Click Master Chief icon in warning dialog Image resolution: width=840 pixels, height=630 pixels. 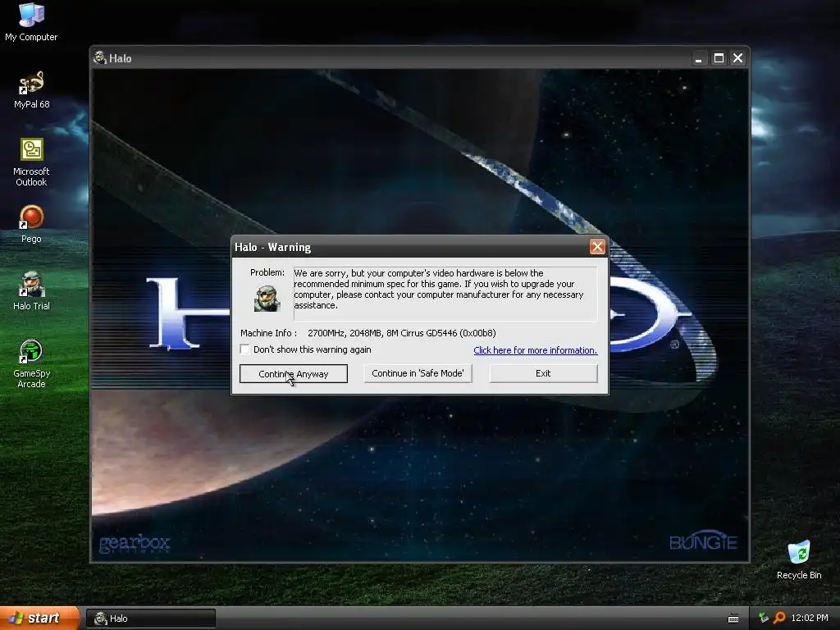click(x=267, y=298)
